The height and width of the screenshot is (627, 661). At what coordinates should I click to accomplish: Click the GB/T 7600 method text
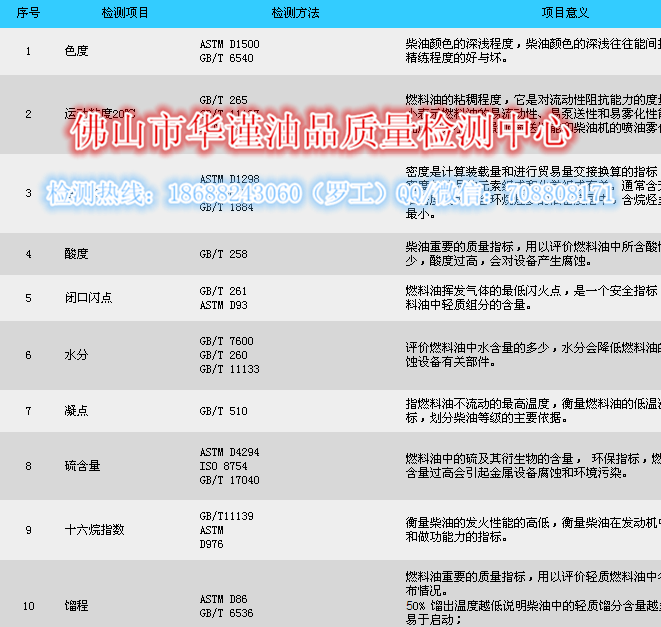click(226, 341)
